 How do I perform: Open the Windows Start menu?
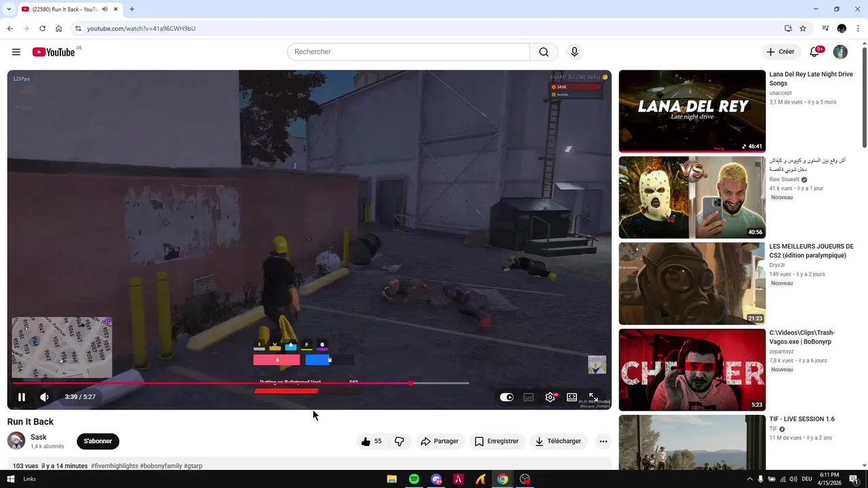(11, 479)
